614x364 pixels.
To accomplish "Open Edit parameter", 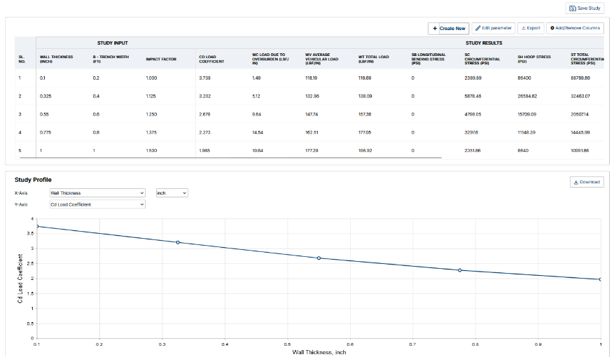I will (494, 28).
